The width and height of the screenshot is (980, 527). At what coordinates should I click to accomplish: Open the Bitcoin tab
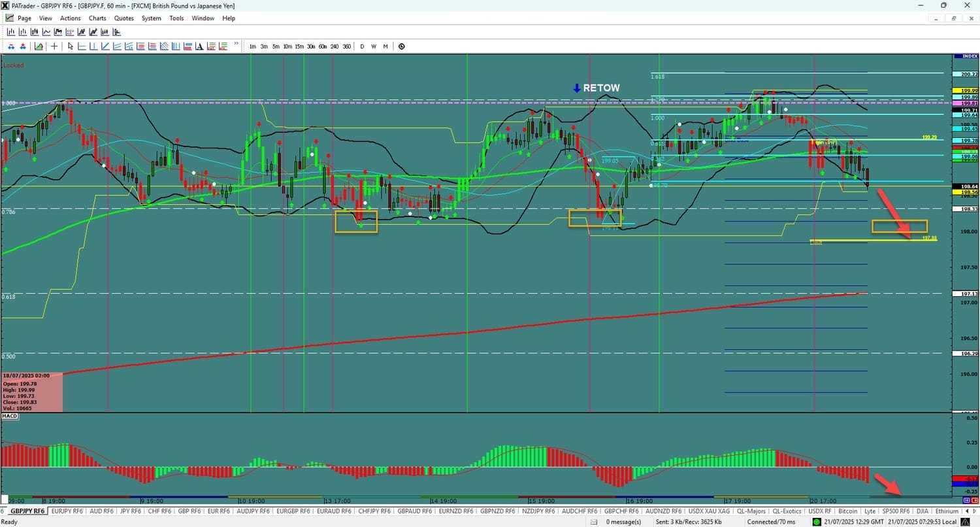[x=848, y=511]
